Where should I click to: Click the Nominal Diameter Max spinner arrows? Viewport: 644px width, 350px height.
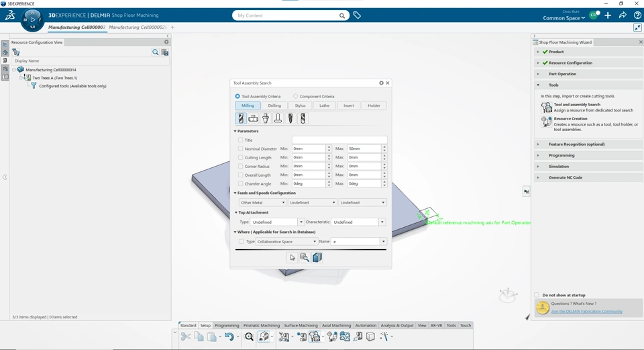point(384,148)
